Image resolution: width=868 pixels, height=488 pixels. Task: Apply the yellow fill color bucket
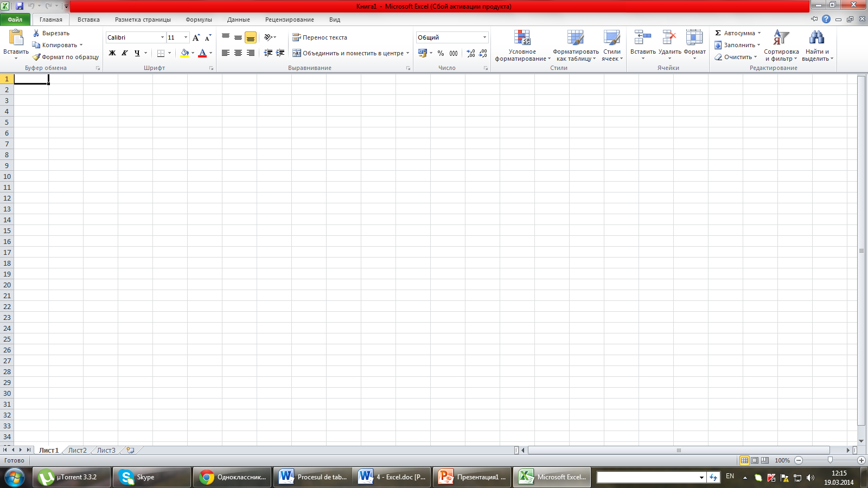[x=184, y=53]
